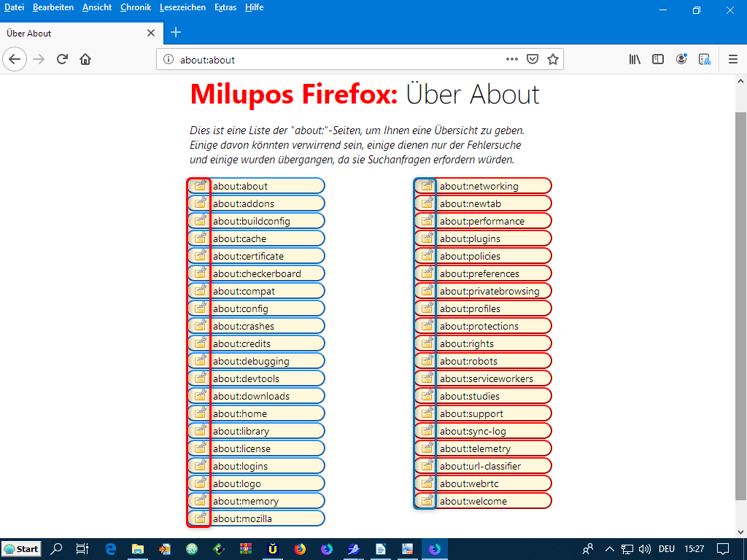Close the Über About tab

coord(151,33)
